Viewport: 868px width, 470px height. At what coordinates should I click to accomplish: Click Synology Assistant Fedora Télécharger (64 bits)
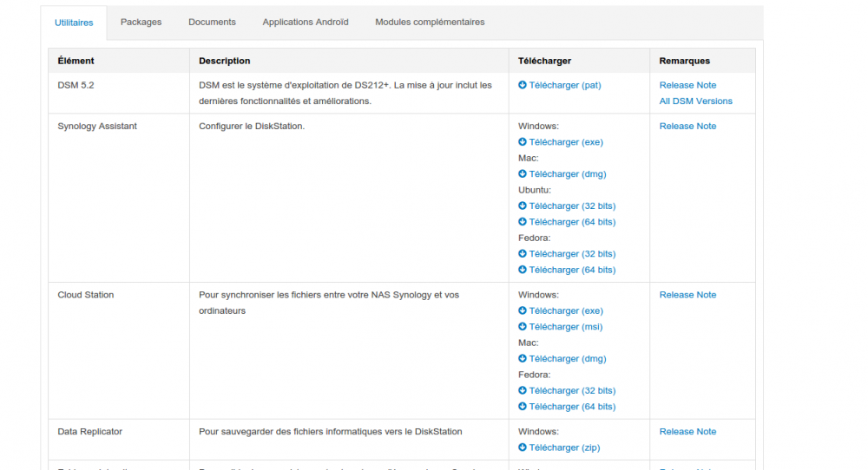pos(572,270)
